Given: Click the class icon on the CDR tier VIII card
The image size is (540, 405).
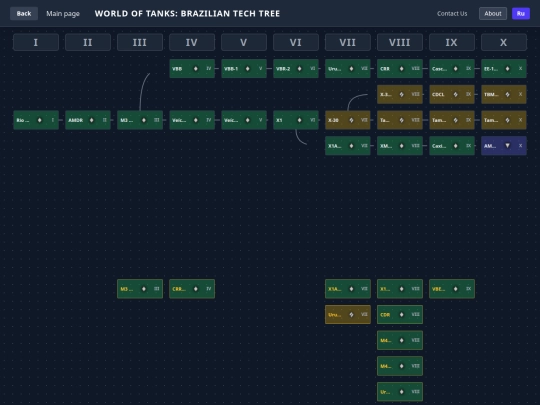Looking at the screenshot, I should 402,314.
